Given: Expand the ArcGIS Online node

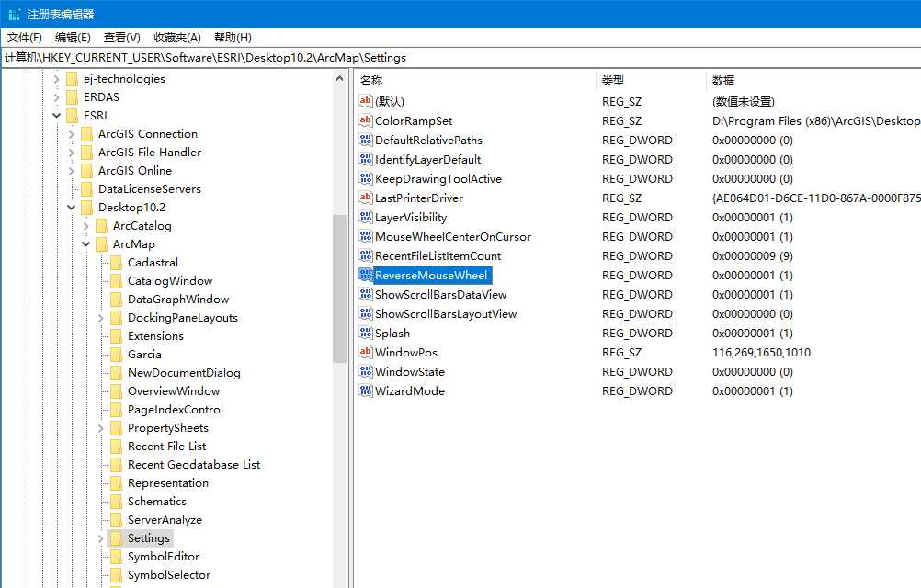Looking at the screenshot, I should click(x=71, y=171).
